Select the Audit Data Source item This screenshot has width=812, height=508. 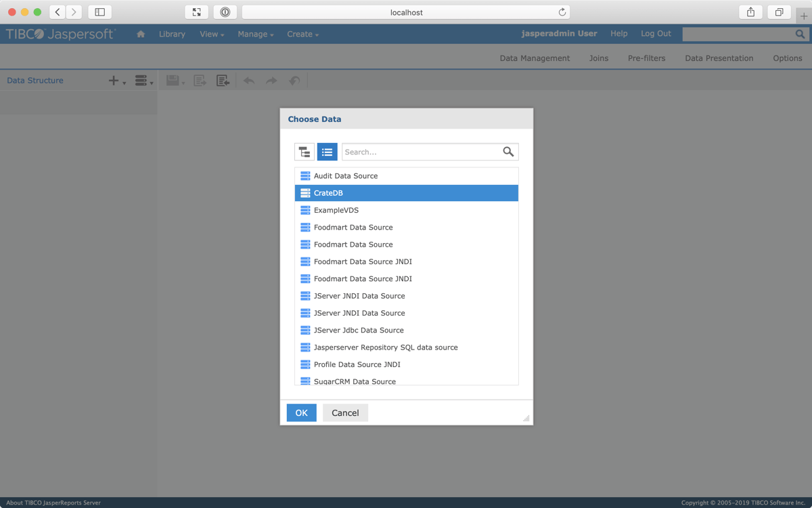[346, 176]
